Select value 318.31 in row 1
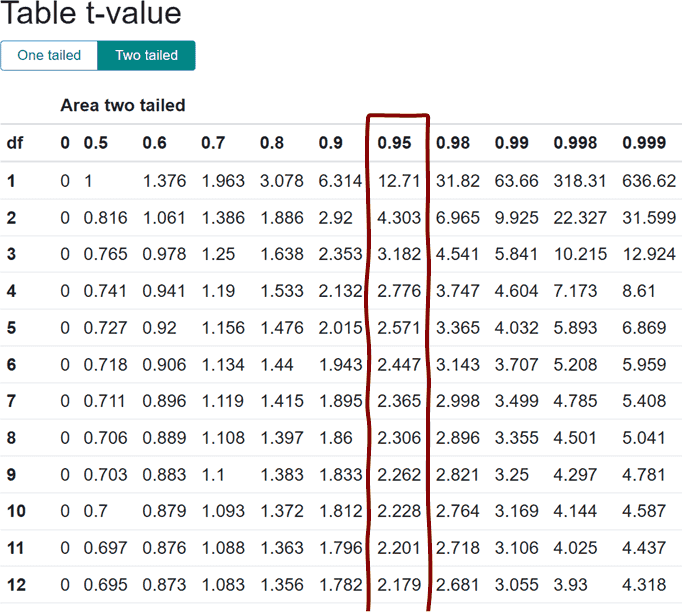 pos(580,181)
